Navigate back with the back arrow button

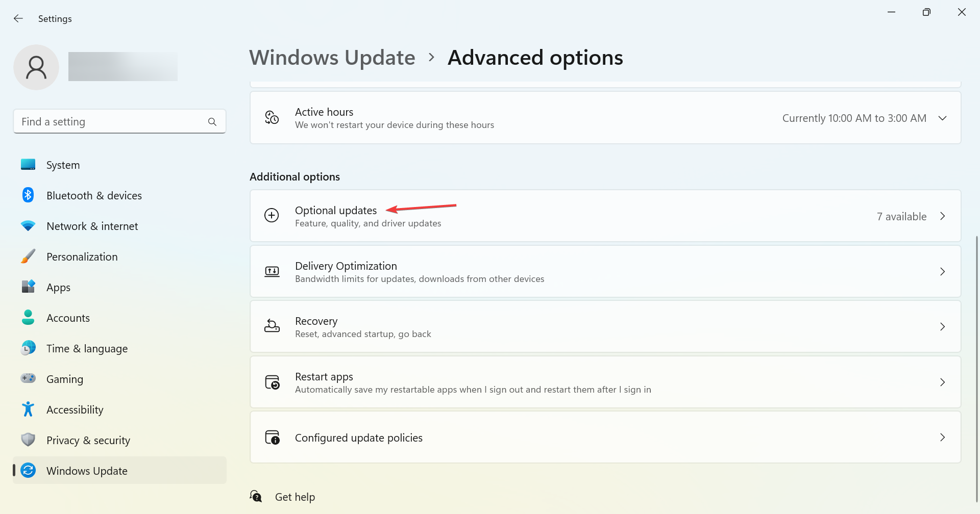(x=18, y=18)
